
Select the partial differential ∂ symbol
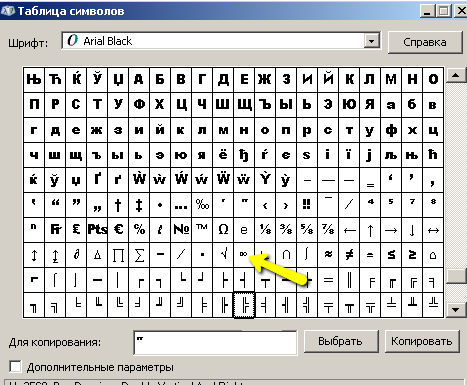click(x=76, y=255)
